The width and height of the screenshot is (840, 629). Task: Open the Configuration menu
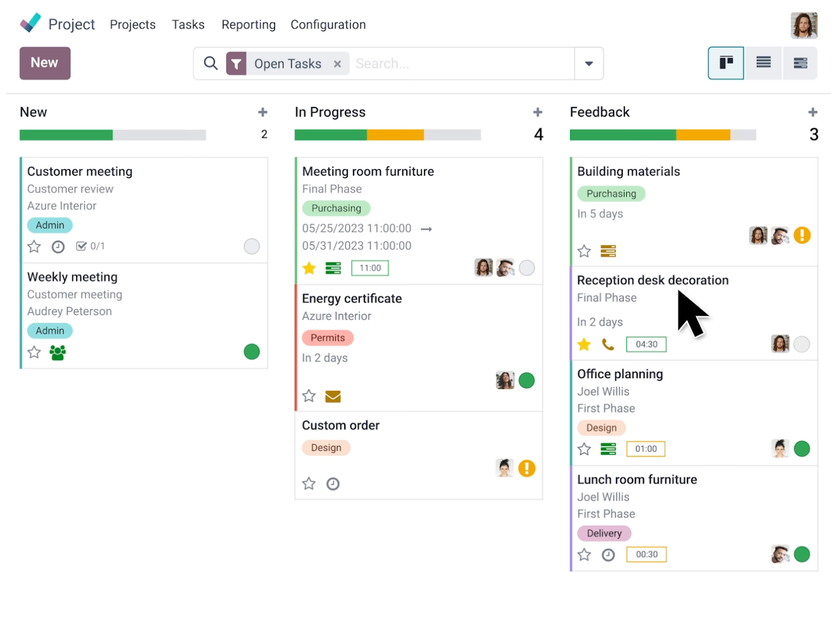point(328,25)
